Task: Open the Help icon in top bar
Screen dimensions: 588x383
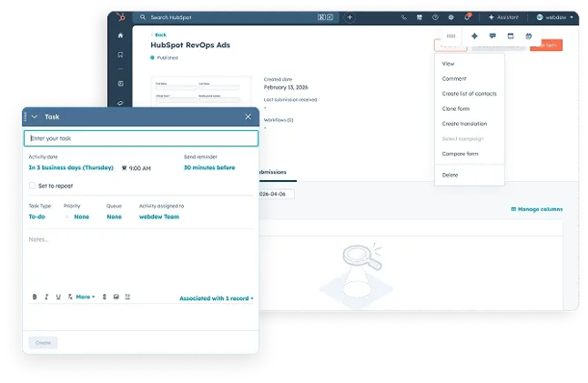Action: click(x=435, y=17)
